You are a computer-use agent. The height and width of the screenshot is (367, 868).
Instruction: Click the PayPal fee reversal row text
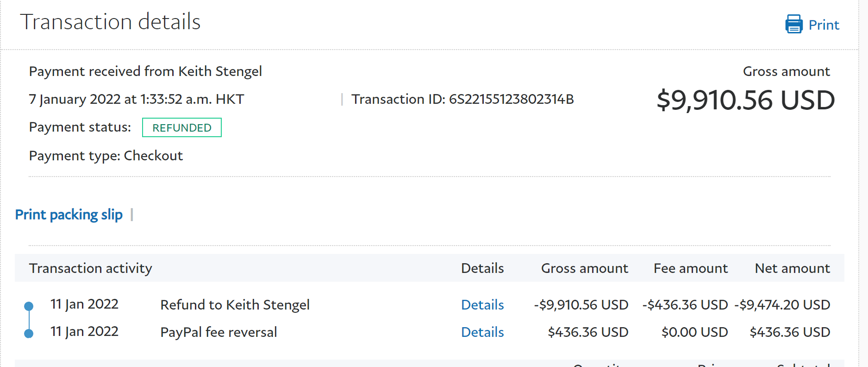click(219, 332)
